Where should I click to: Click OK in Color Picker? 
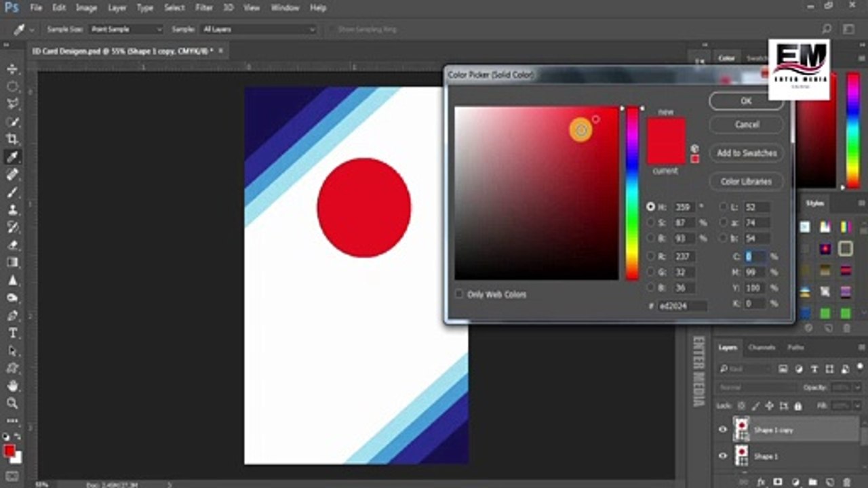click(x=746, y=101)
